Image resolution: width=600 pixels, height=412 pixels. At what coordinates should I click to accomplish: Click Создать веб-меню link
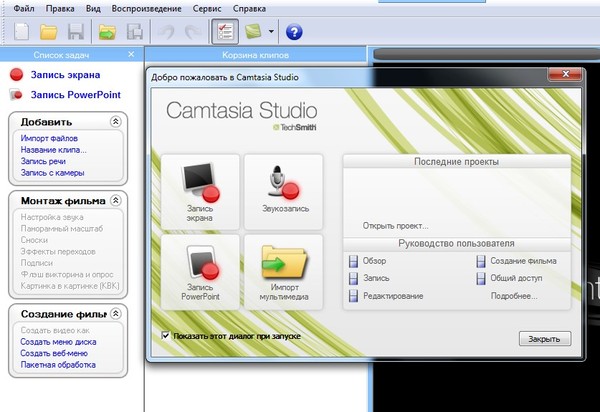54,353
